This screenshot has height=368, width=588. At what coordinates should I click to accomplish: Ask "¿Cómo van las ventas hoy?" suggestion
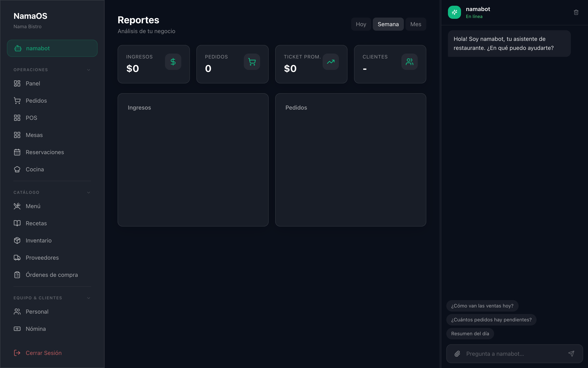pos(482,306)
